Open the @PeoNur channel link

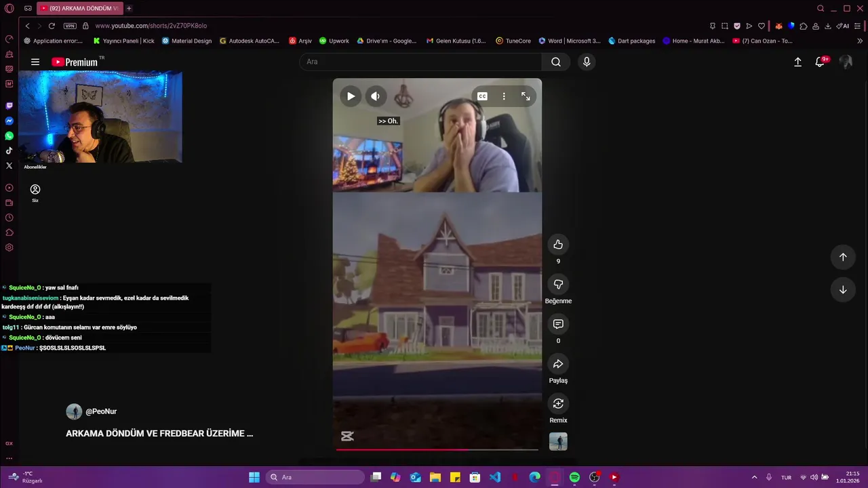[101, 411]
